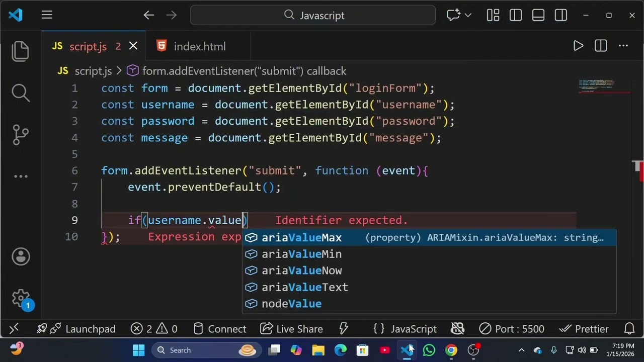Toggle the secondary side bar

coord(560,15)
